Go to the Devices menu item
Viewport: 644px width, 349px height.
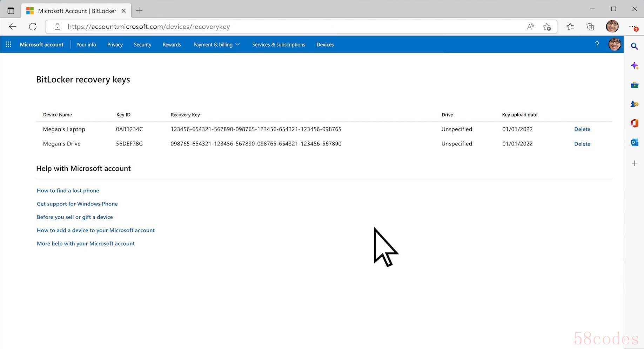tap(325, 45)
